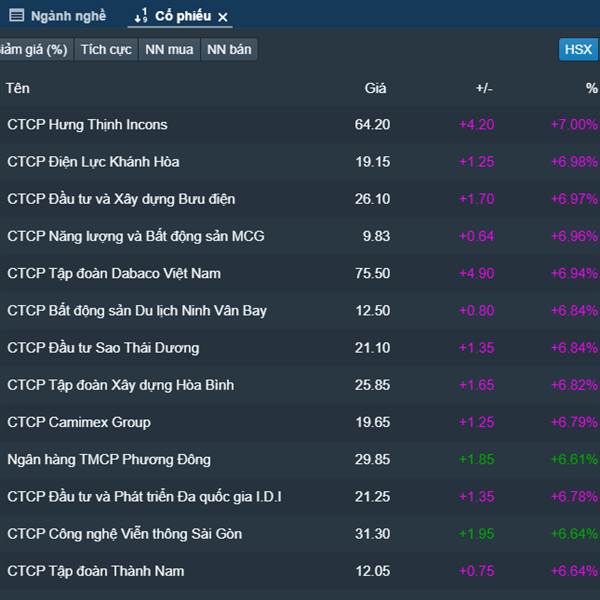Select the NN bán filter
600x600 pixels.
pyautogui.click(x=229, y=50)
